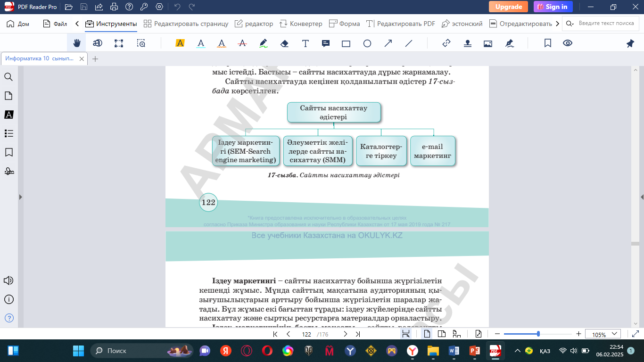Click the Upgrade button

coord(508,7)
